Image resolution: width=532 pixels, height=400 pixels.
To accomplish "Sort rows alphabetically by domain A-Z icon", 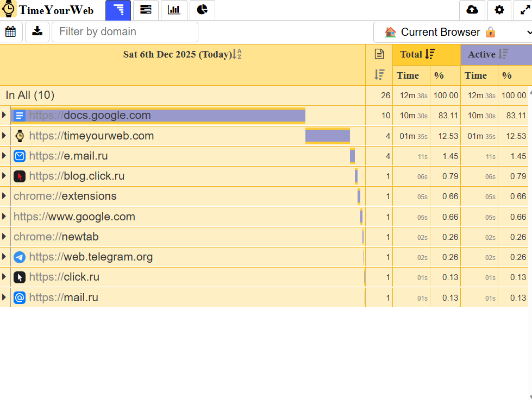I will click(237, 54).
